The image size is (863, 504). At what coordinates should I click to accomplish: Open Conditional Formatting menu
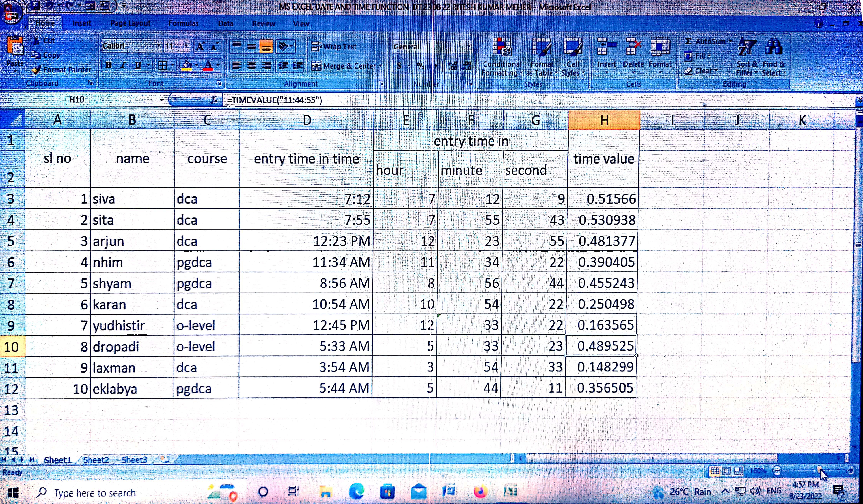point(502,56)
